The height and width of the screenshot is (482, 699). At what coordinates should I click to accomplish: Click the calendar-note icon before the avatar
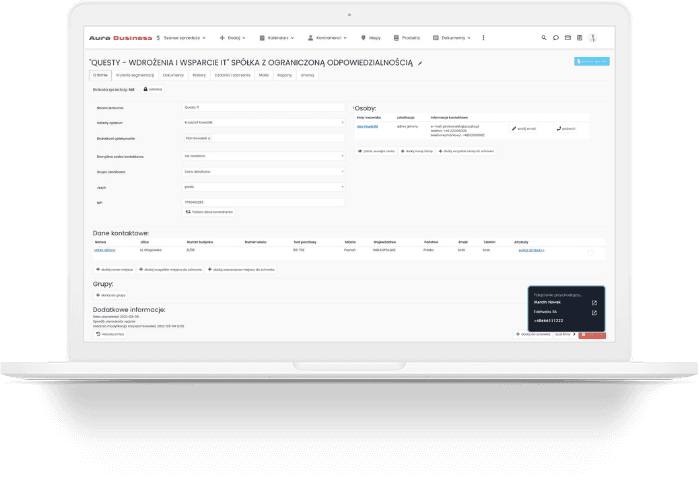580,38
